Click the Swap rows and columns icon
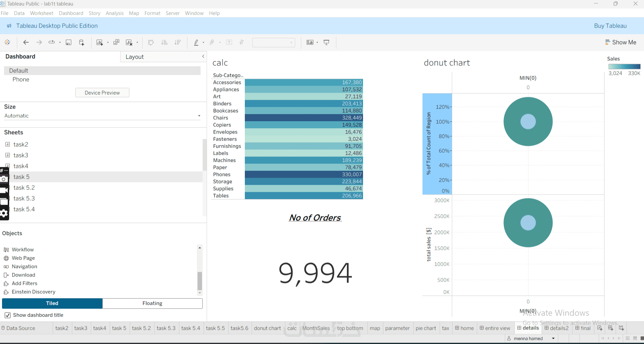Screen dimensions: 644x344 tap(151, 42)
